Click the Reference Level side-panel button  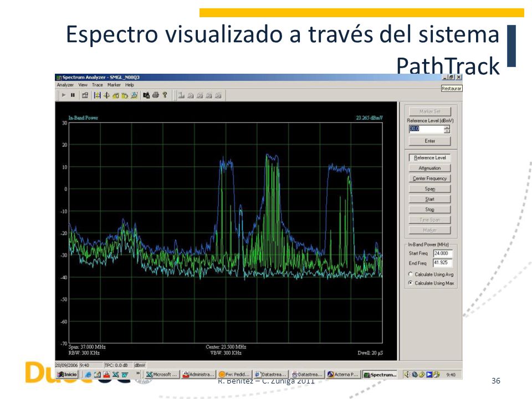430,158
